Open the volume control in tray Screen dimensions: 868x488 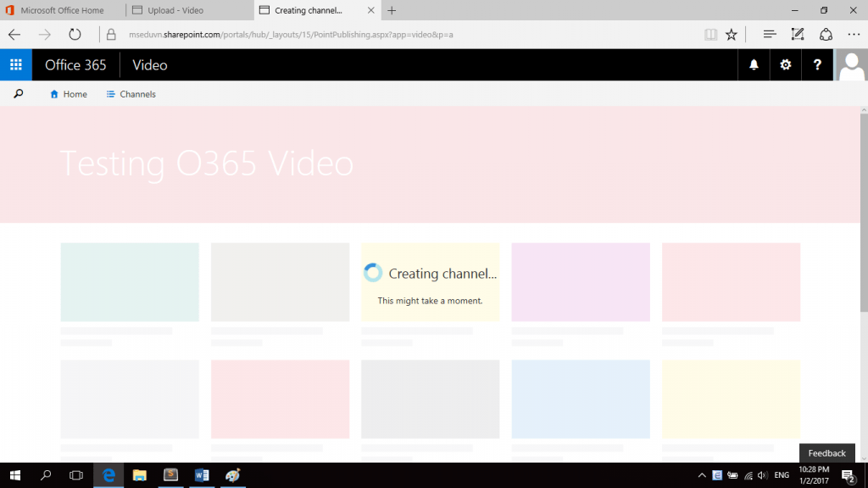pyautogui.click(x=762, y=475)
